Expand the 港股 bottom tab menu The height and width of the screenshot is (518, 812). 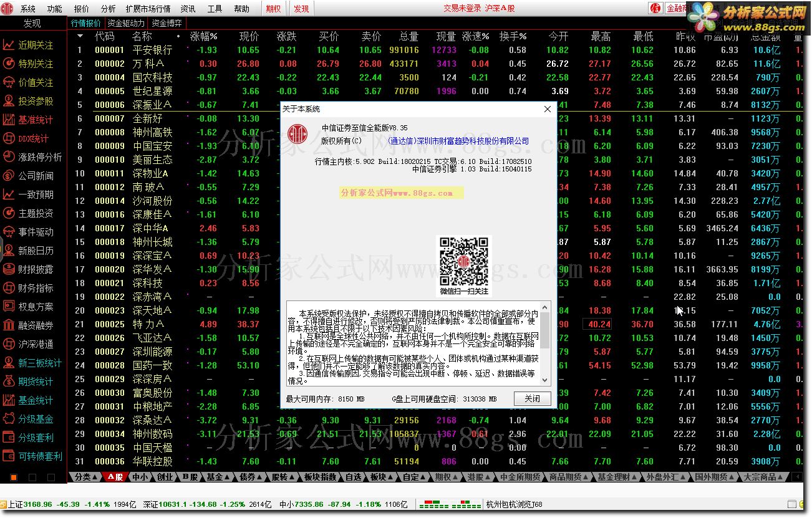478,477
